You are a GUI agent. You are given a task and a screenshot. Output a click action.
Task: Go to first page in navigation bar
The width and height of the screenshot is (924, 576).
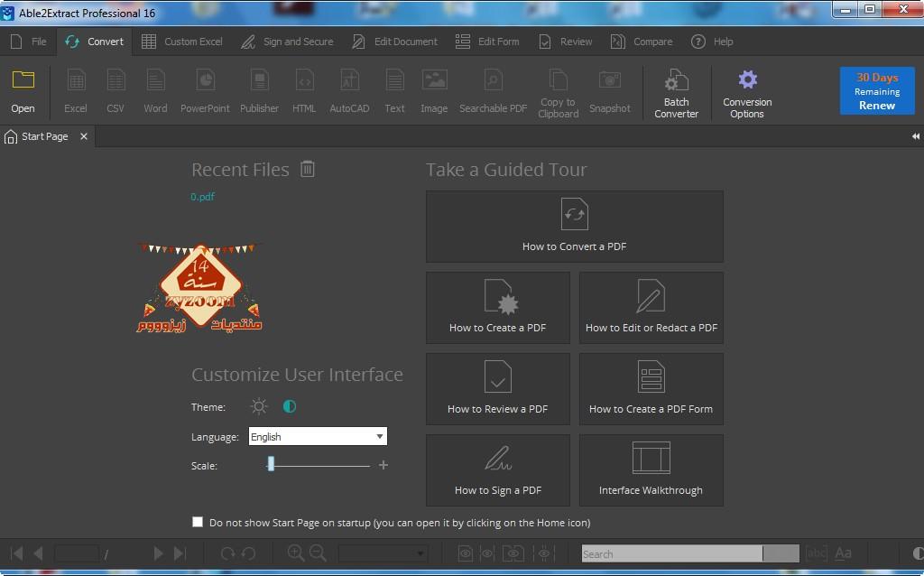[17, 553]
